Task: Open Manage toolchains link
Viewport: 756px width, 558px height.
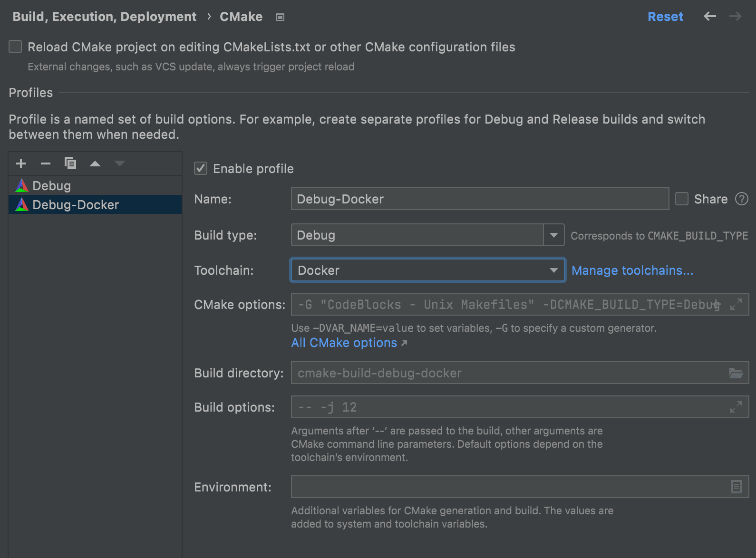Action: click(632, 270)
